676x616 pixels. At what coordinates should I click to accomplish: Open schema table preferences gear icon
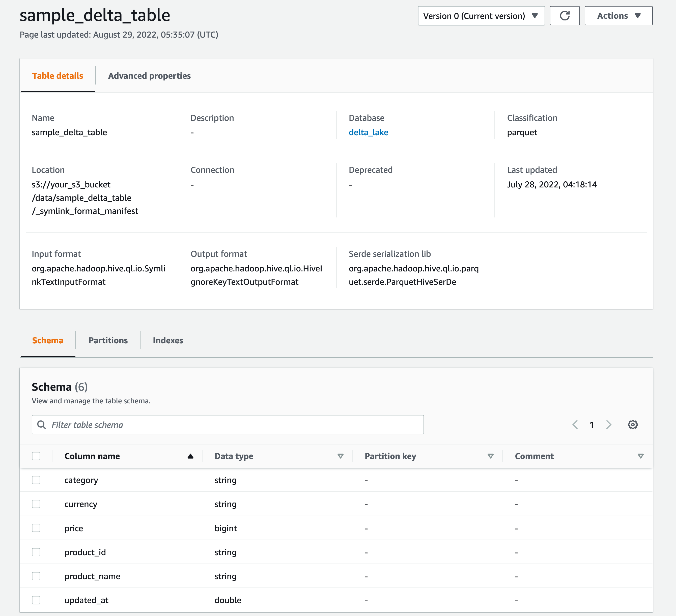tap(632, 425)
